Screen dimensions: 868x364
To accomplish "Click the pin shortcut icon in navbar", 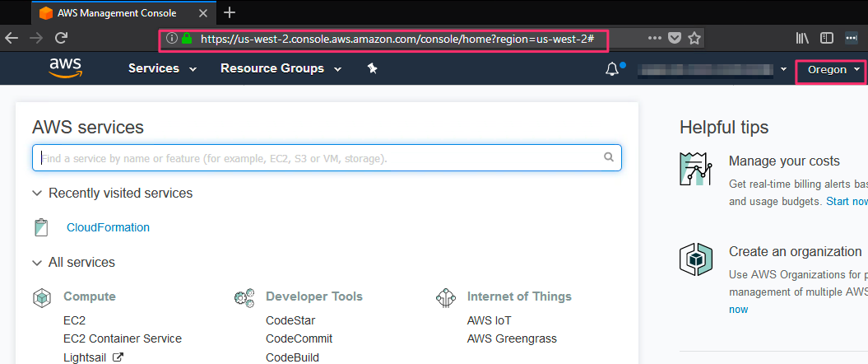I will [x=373, y=68].
